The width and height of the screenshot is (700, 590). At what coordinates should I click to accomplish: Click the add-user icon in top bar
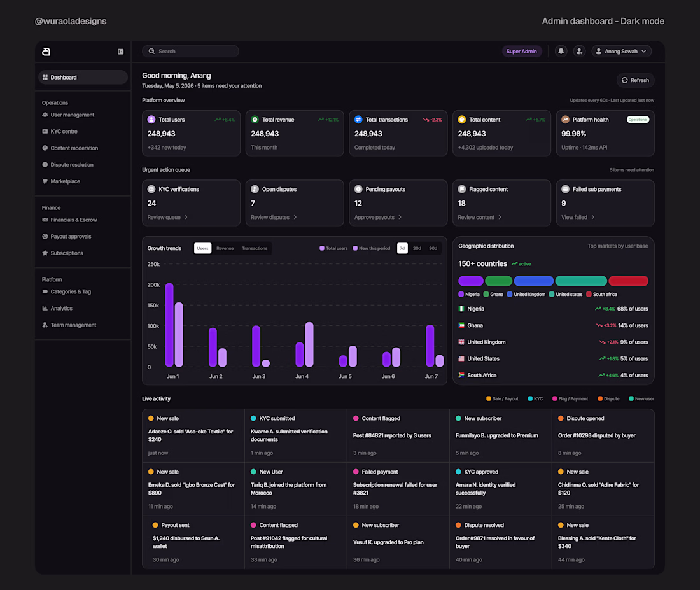click(580, 52)
